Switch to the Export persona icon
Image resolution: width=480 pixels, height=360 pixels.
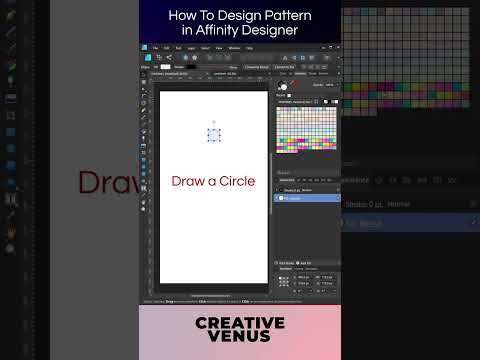[x=169, y=57]
